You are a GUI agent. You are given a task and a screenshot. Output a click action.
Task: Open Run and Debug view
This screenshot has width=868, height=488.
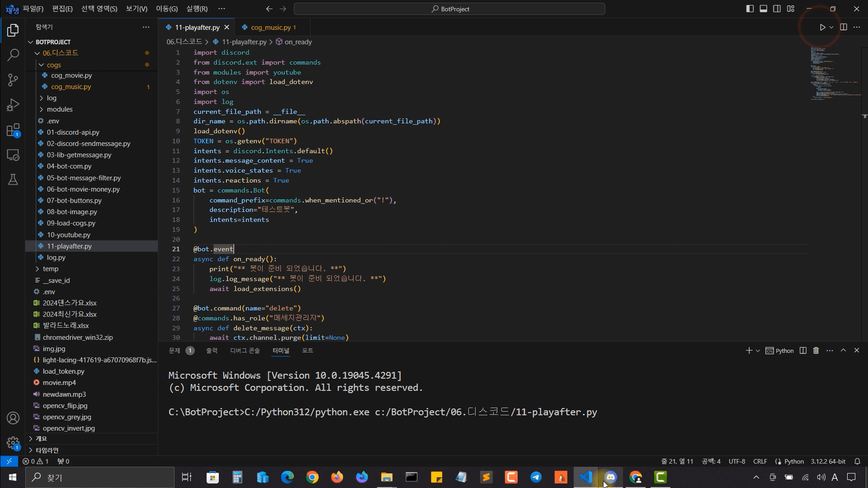click(x=13, y=105)
